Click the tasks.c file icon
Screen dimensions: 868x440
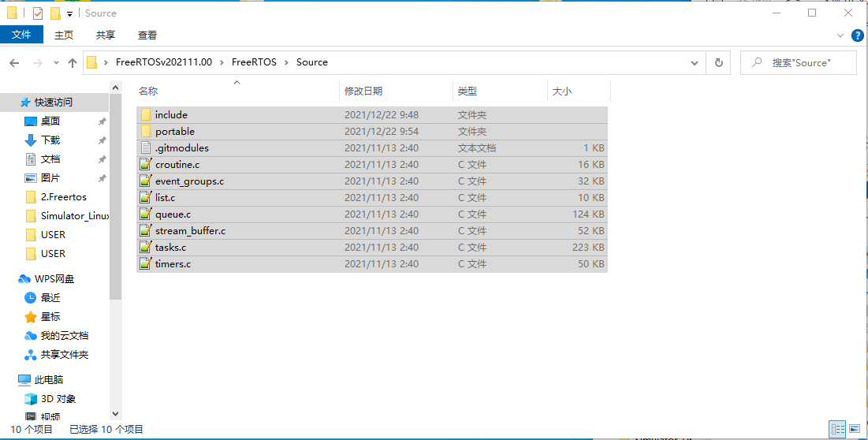[146, 248]
